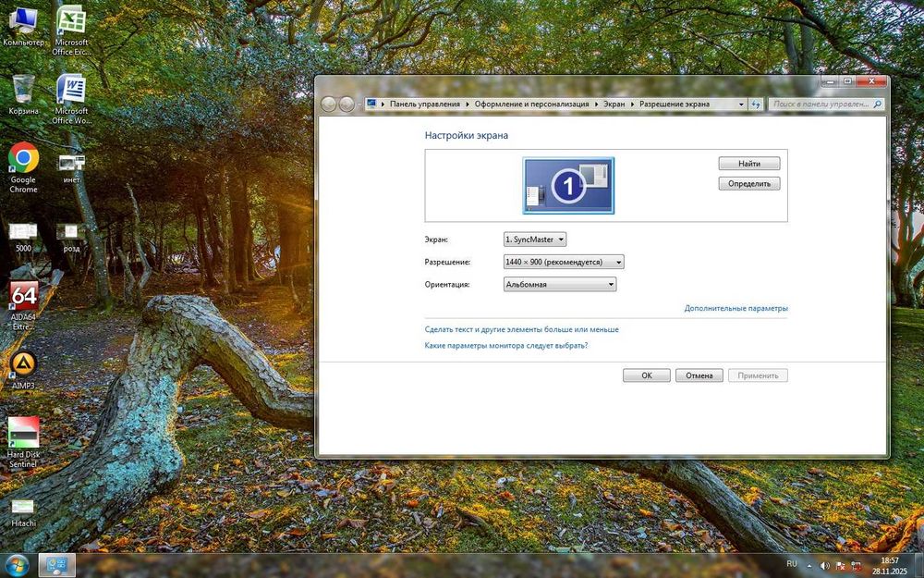The image size is (924, 578).
Task: Open Дополнительные параметры link
Action: coord(736,308)
